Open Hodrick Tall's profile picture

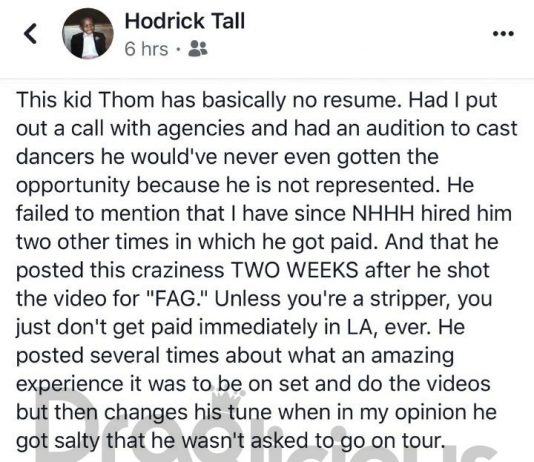(x=88, y=33)
